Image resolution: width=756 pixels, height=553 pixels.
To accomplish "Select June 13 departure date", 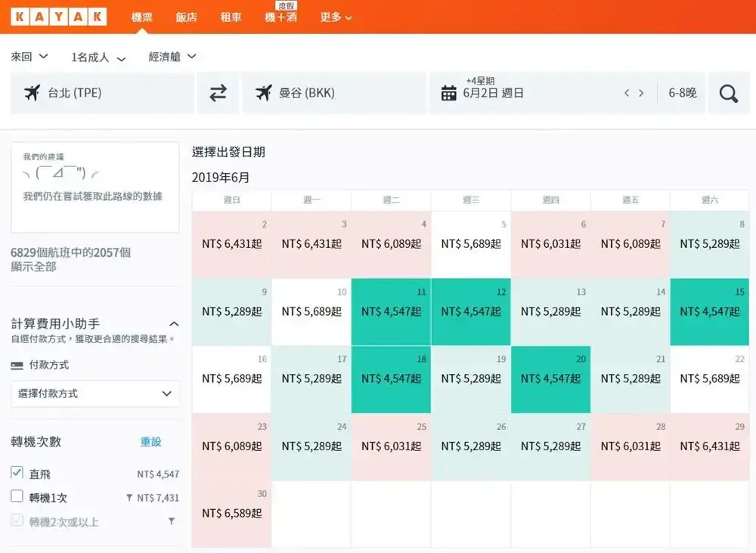I will pyautogui.click(x=550, y=312).
